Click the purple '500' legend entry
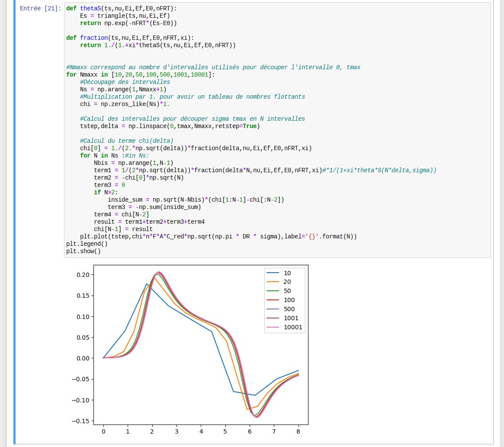Screen dimensions: 504x447 click(x=281, y=309)
